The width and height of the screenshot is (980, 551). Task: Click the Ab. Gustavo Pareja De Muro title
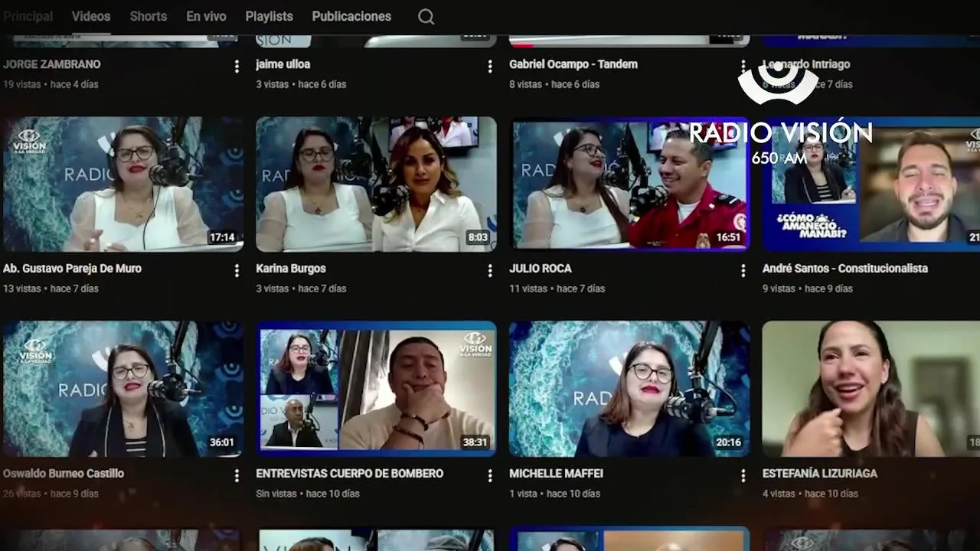(x=72, y=269)
